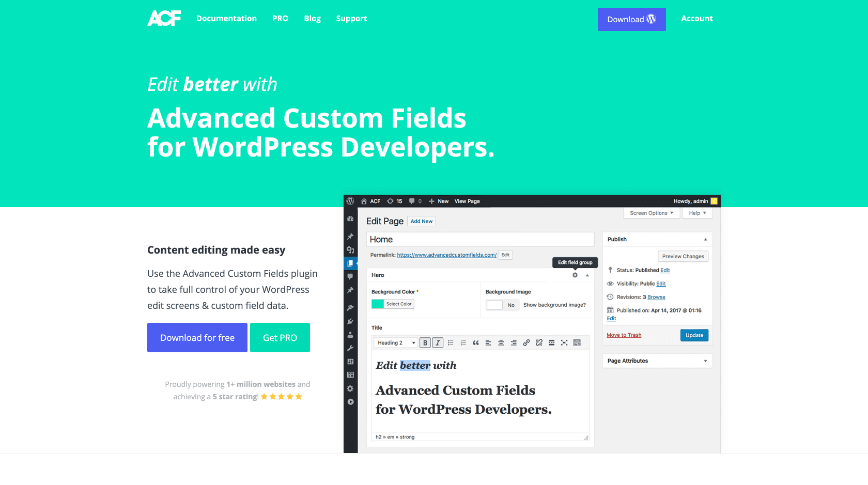Screen dimensions: 868x485
Task: Click blockquote toolbar icon
Action: (476, 343)
